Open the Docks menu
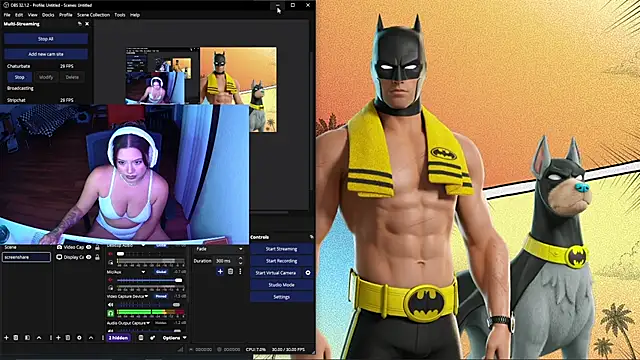This screenshot has width=640, height=360. coord(48,15)
